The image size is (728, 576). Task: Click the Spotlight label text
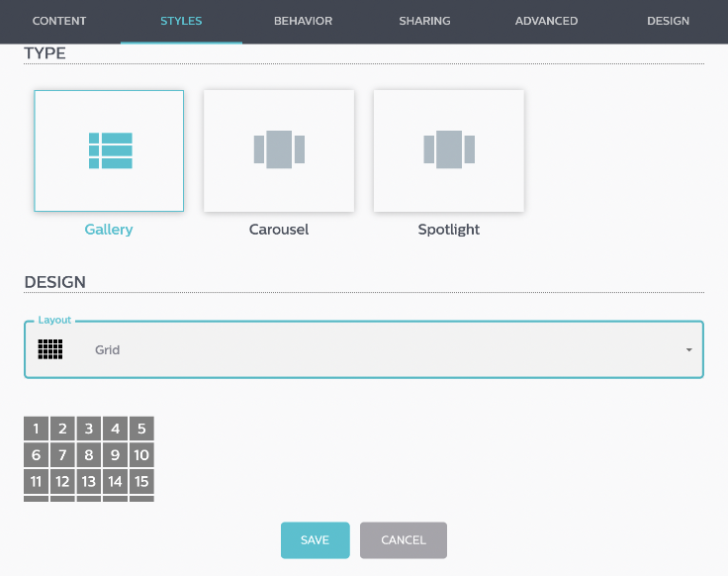click(448, 230)
